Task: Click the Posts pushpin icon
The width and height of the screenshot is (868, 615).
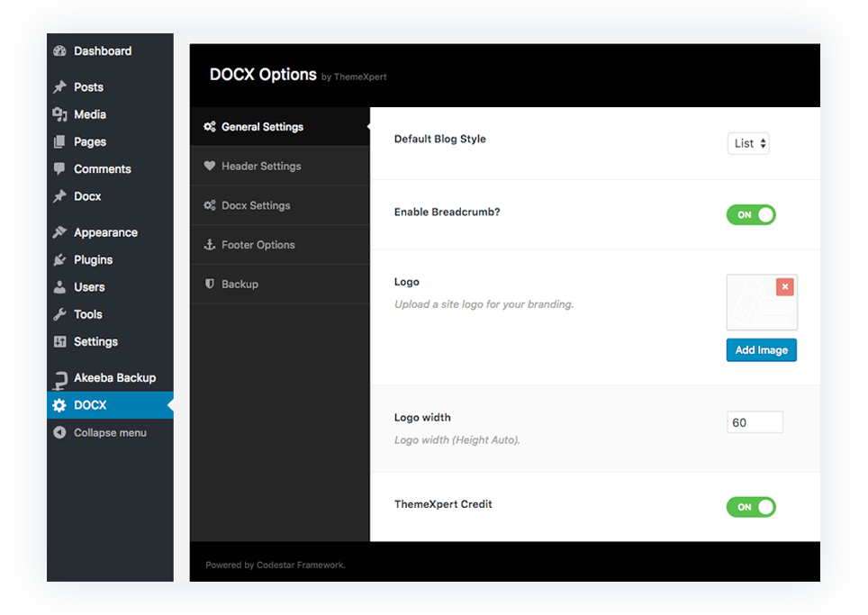Action: pos(59,87)
